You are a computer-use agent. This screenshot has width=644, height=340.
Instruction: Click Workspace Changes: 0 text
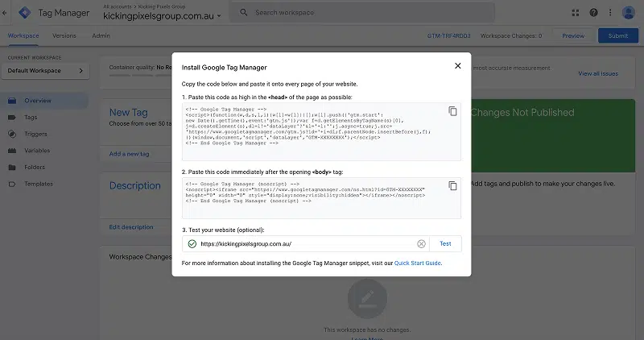[511, 35]
